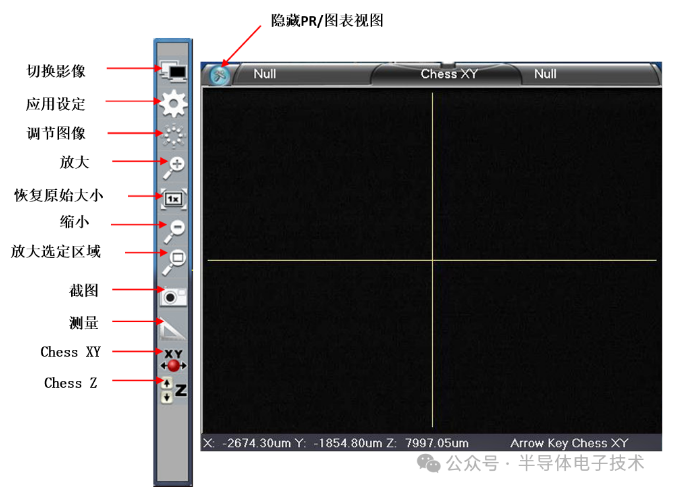Open application settings gear icon
This screenshot has height=490, width=673.
[173, 103]
